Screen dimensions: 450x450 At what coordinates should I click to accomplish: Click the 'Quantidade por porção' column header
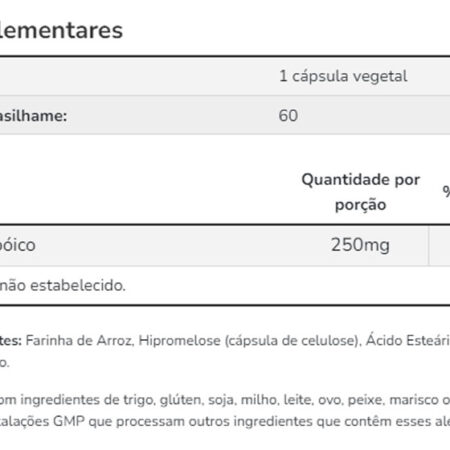[x=361, y=192]
